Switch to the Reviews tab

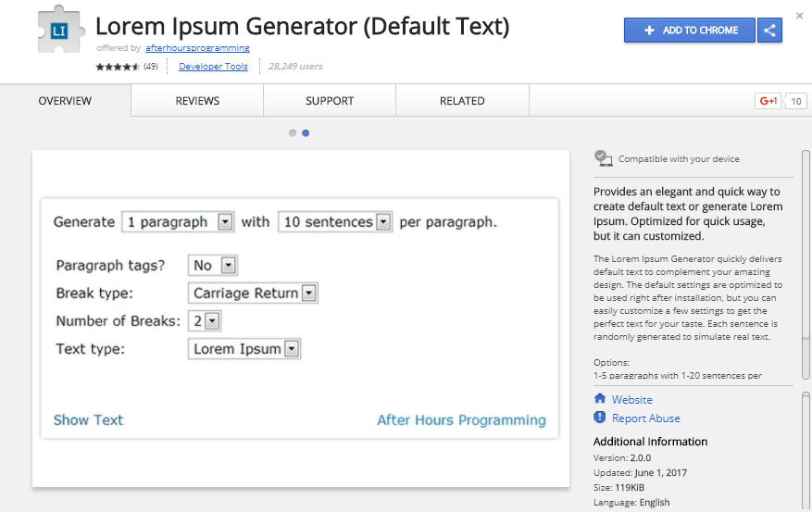[197, 100]
